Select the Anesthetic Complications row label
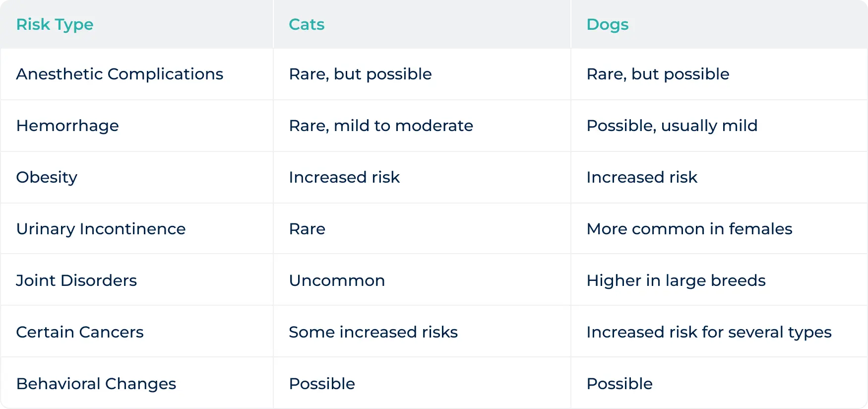 (x=120, y=74)
